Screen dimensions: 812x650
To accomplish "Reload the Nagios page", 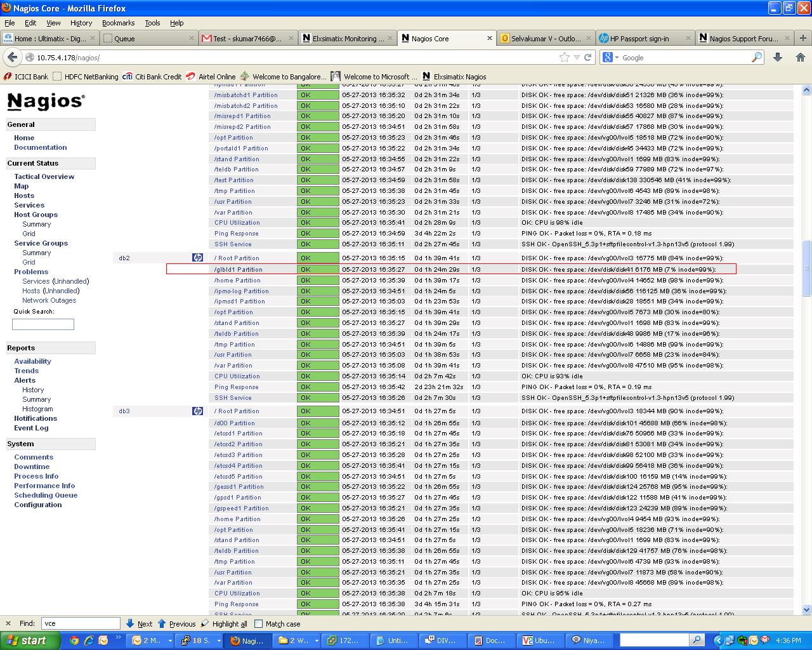I will coord(587,57).
